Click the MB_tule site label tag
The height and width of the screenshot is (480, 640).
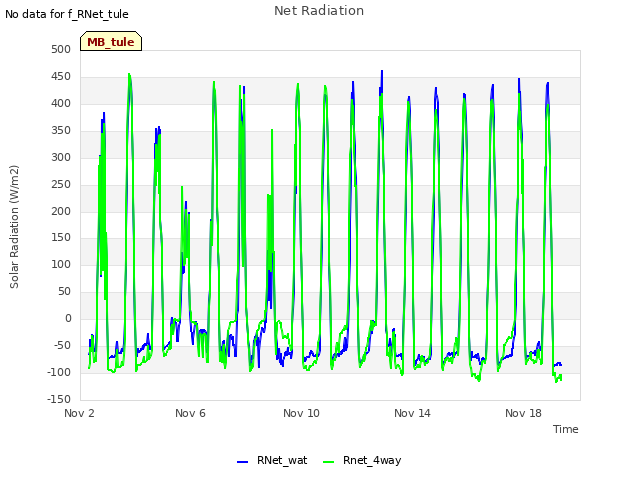click(x=111, y=41)
